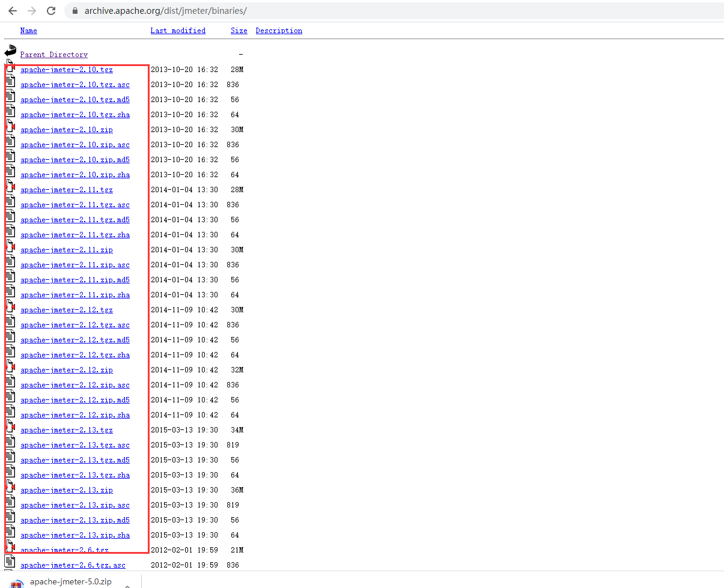The width and height of the screenshot is (724, 588).
Task: Open apache-jmeter-2.10.tgz.sha link
Action: point(75,115)
